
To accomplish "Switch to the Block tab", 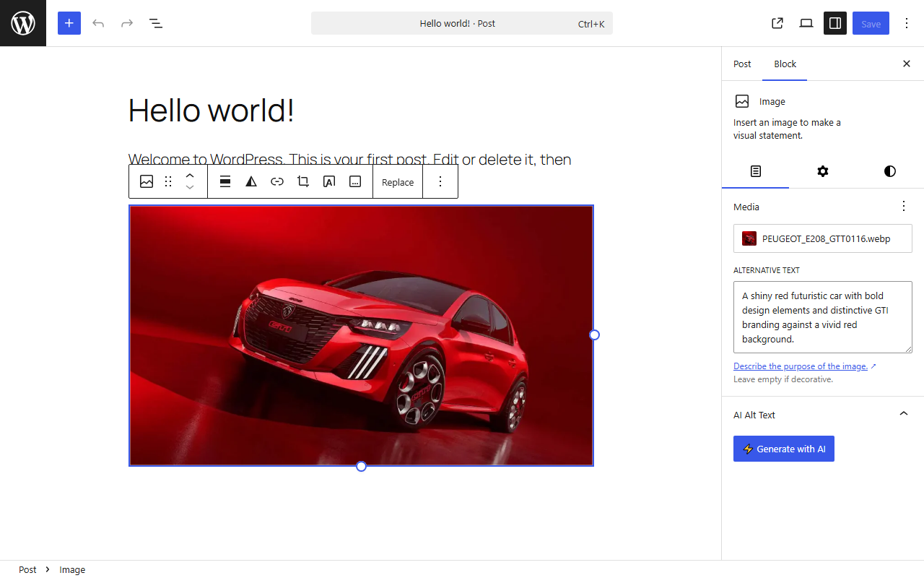I will [x=785, y=64].
